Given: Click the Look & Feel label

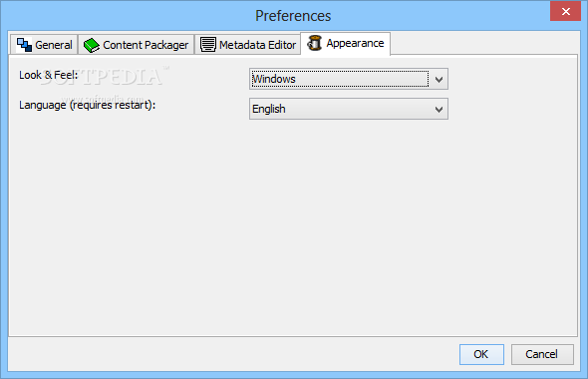Looking at the screenshot, I should pos(49,75).
